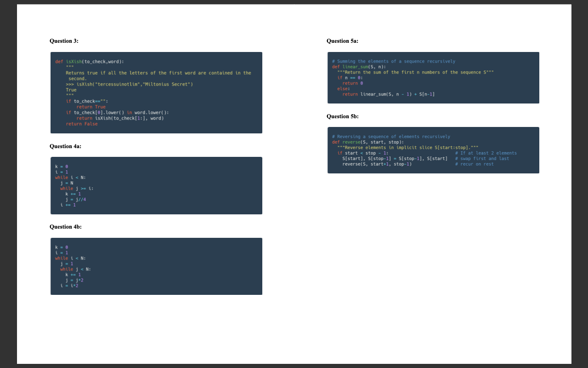588x368 pixels.
Task: Click "k += 1" in Question 4a code
Action: [x=73, y=194]
